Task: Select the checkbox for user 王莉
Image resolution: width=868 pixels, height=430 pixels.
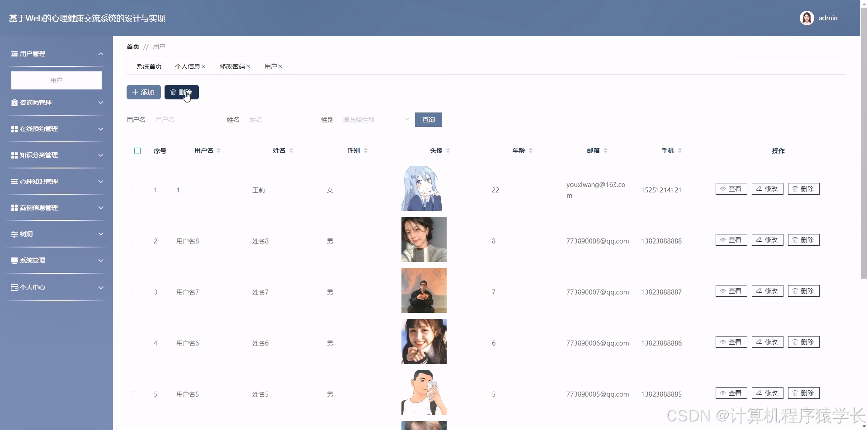Action: coord(134,190)
